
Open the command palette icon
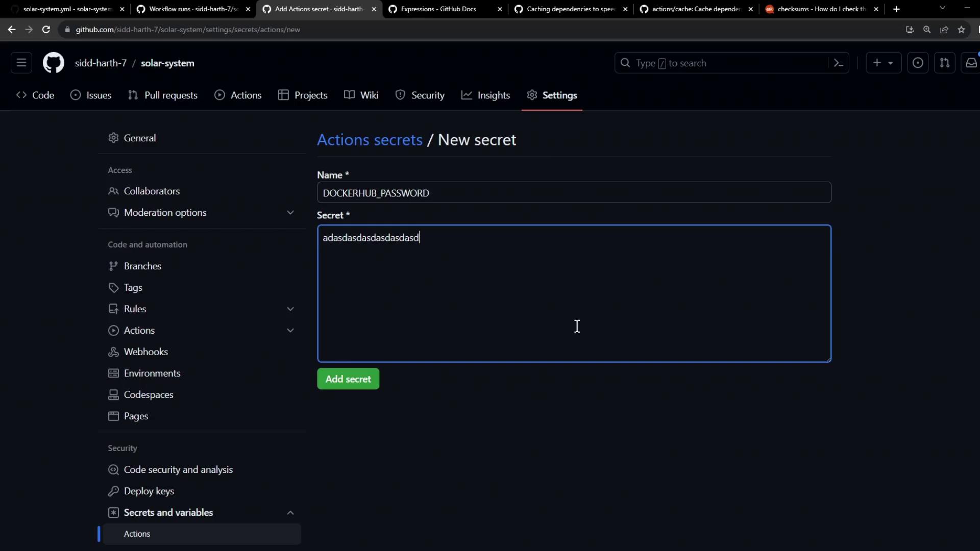[838, 63]
